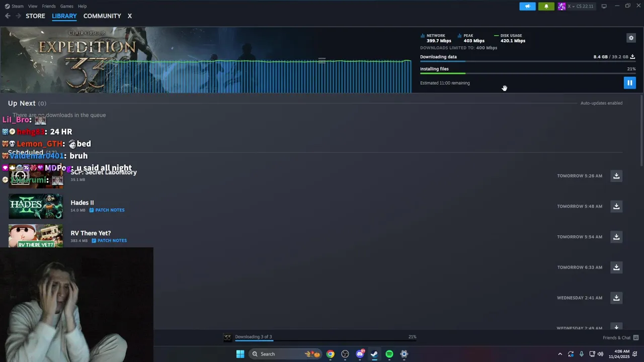The image size is (644, 362).
Task: Open the Help menu
Action: [x=83, y=6]
